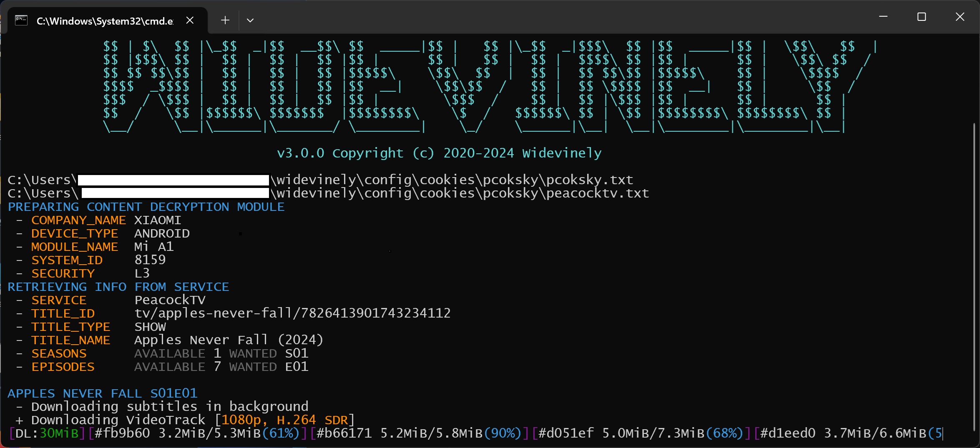980x448 pixels.
Task: Click the PeacockTV service value
Action: tap(170, 300)
